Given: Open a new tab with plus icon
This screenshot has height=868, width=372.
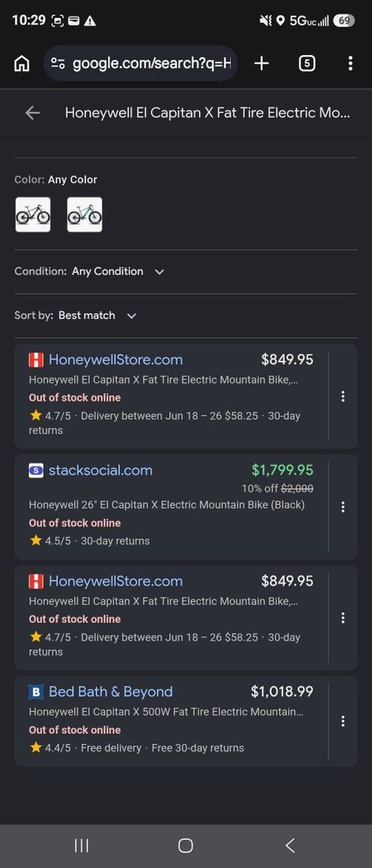Looking at the screenshot, I should tap(261, 64).
